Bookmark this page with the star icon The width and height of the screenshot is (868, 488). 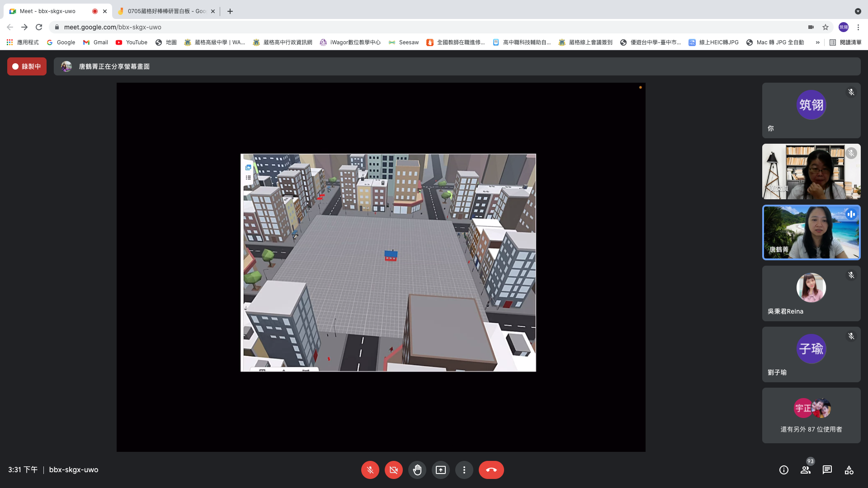pos(826,27)
